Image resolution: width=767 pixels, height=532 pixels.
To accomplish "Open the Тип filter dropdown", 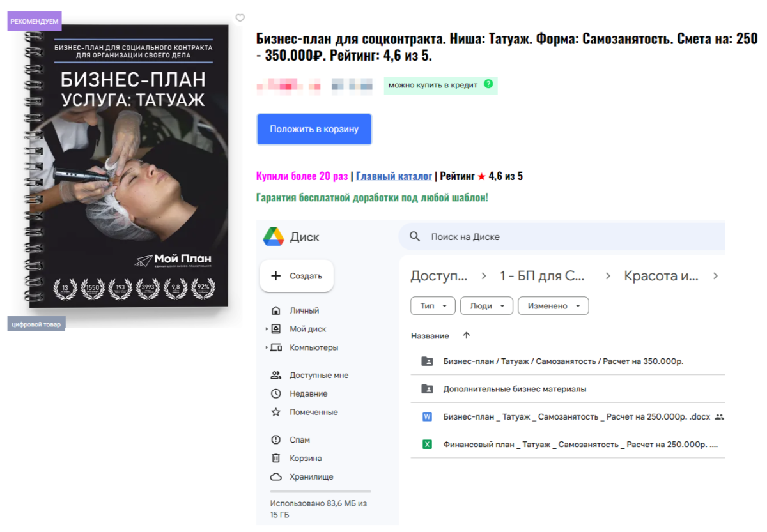I will pyautogui.click(x=433, y=306).
